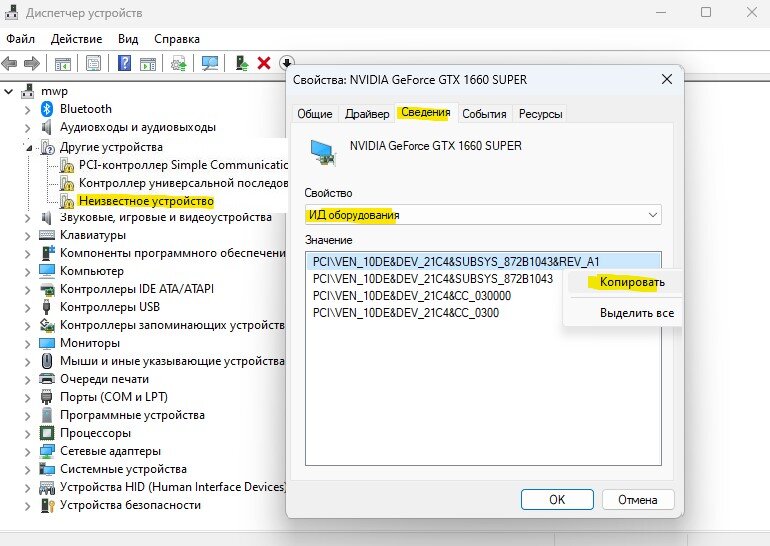
Task: Choose Выделить все in the context menu
Action: click(x=625, y=313)
